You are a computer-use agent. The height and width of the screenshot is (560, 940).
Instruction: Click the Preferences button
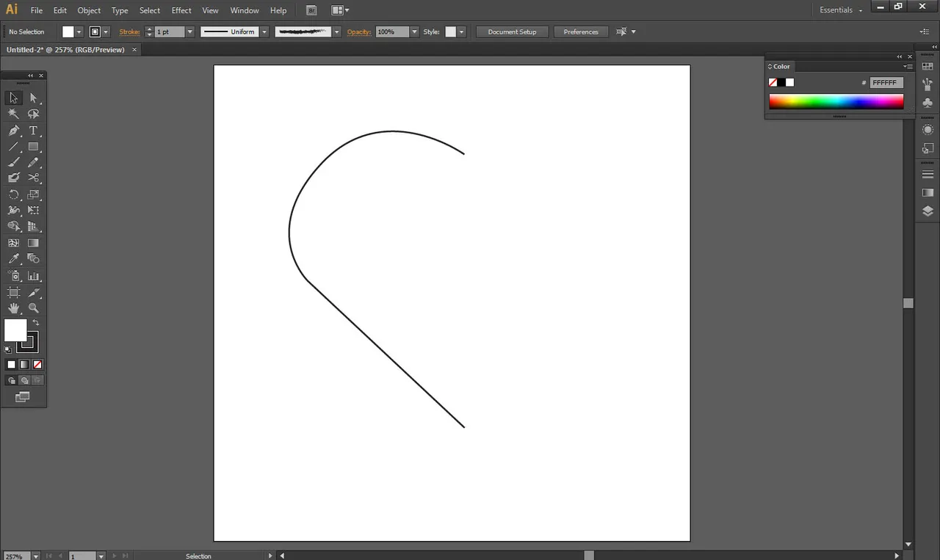tap(581, 32)
